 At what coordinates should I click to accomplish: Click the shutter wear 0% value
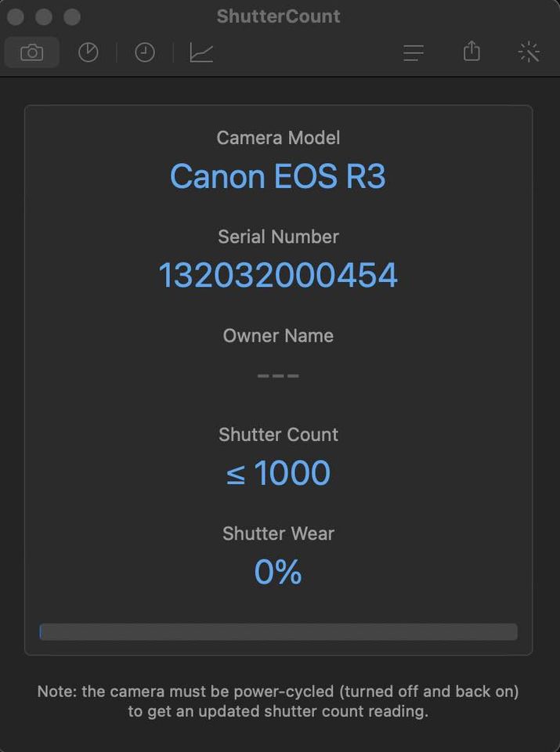tap(278, 572)
